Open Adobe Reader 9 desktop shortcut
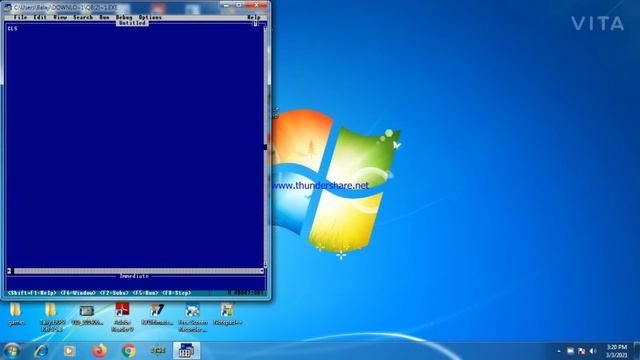Image resolution: width=640 pixels, height=360 pixels. click(122, 317)
